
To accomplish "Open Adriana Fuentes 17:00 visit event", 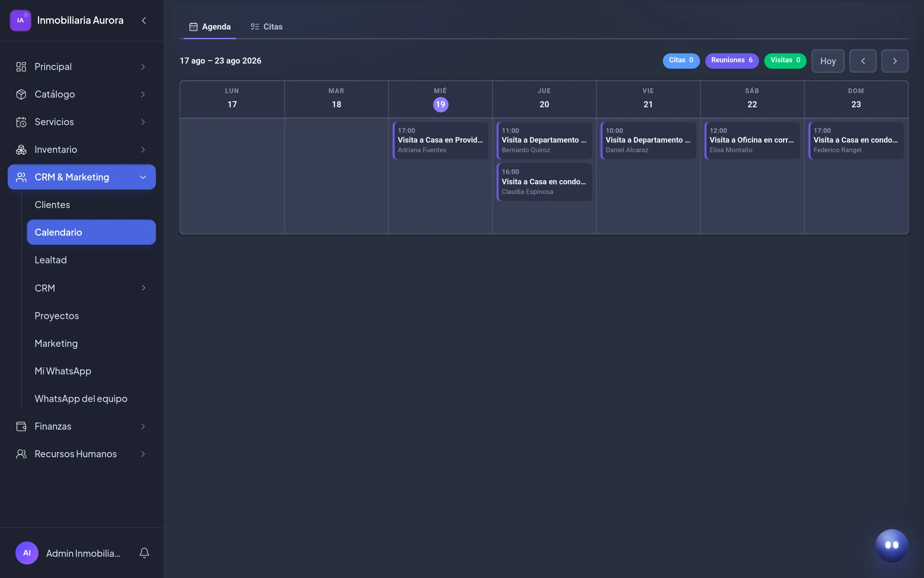I will pyautogui.click(x=440, y=140).
